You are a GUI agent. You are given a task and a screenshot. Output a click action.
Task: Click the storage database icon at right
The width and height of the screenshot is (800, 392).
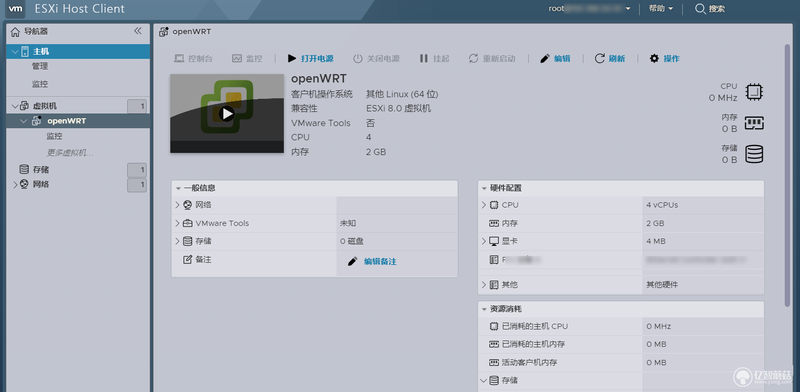(754, 154)
